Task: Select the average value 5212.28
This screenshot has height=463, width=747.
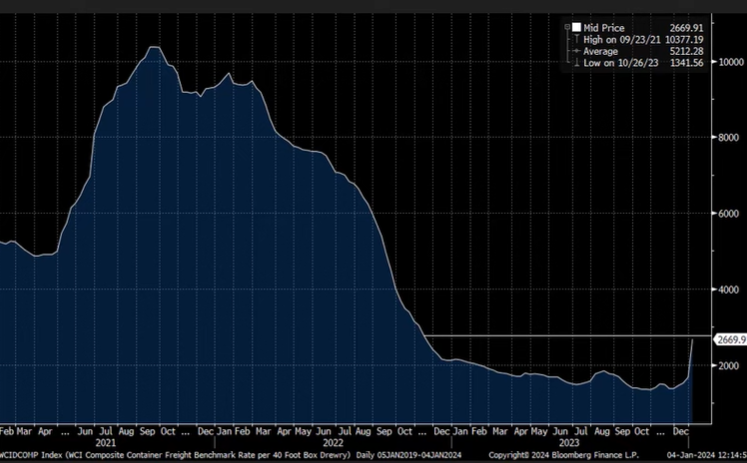Action: pyautogui.click(x=686, y=51)
